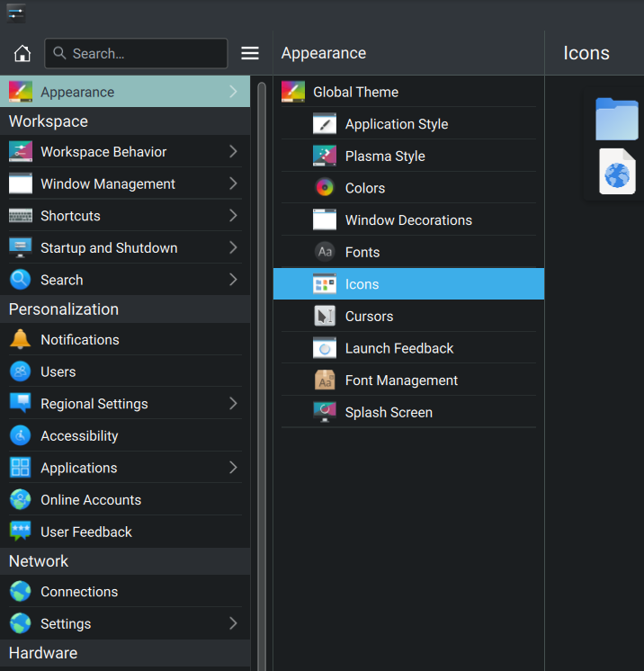
Task: Expand Shortcuts chevron
Action: [233, 215]
